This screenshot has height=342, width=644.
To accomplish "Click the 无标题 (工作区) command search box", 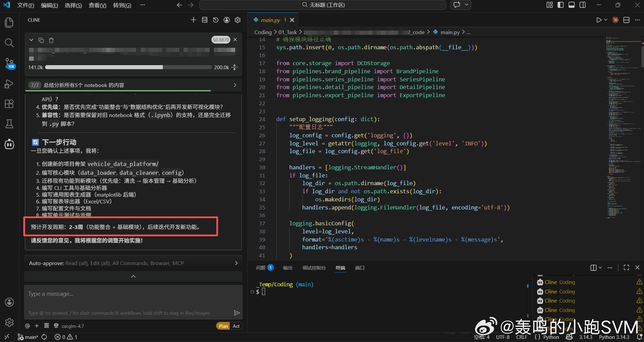I will (323, 5).
